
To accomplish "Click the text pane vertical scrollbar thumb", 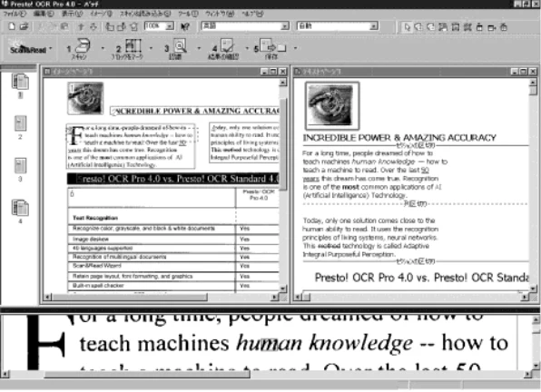I will pos(533,91).
